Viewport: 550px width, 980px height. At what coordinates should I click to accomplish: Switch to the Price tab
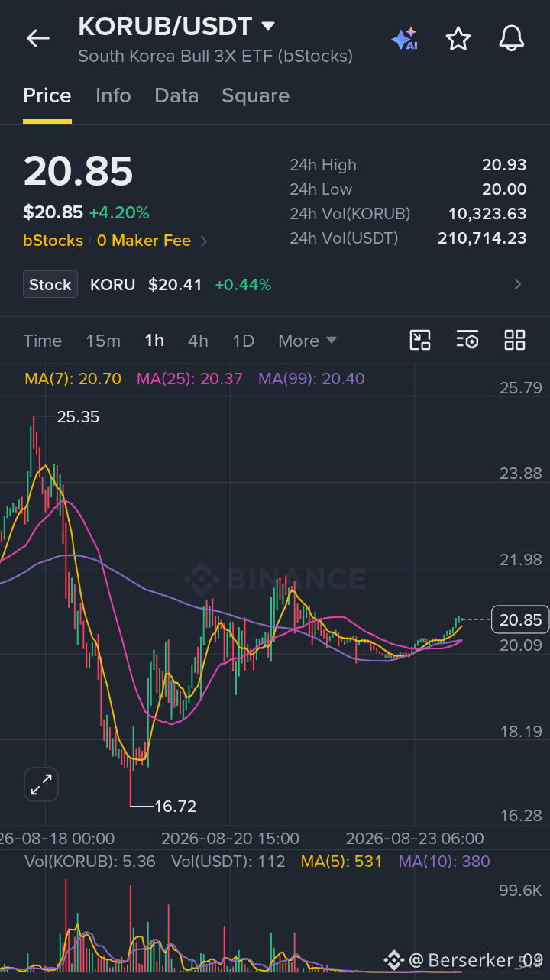click(47, 95)
